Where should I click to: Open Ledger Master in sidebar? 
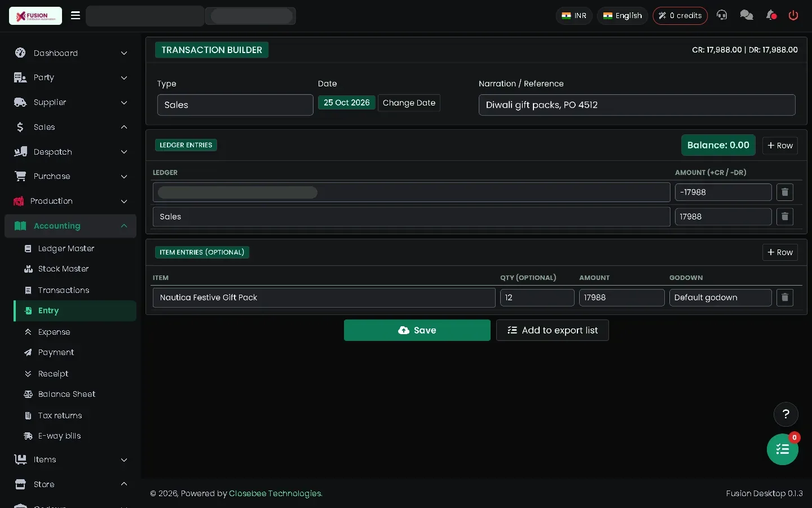65,248
